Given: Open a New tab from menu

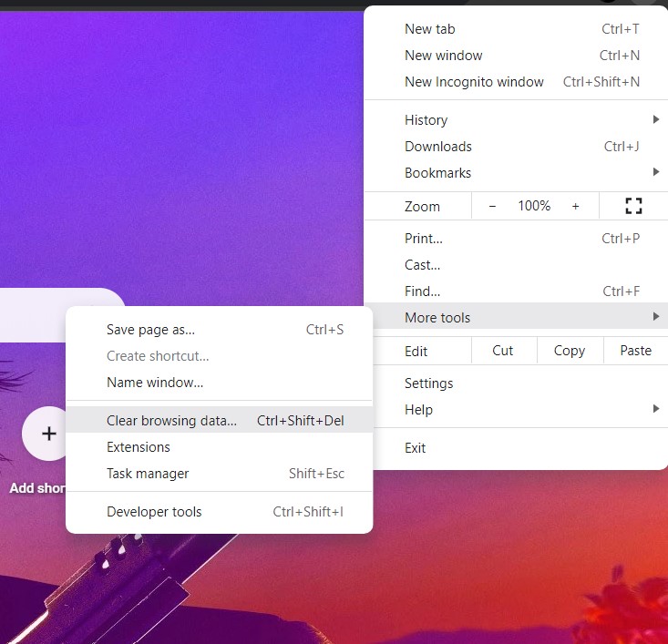Looking at the screenshot, I should [x=517, y=29].
